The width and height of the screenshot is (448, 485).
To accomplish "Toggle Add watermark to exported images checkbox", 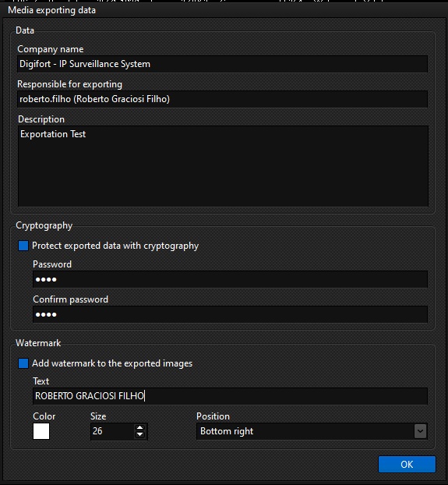I will pos(23,363).
